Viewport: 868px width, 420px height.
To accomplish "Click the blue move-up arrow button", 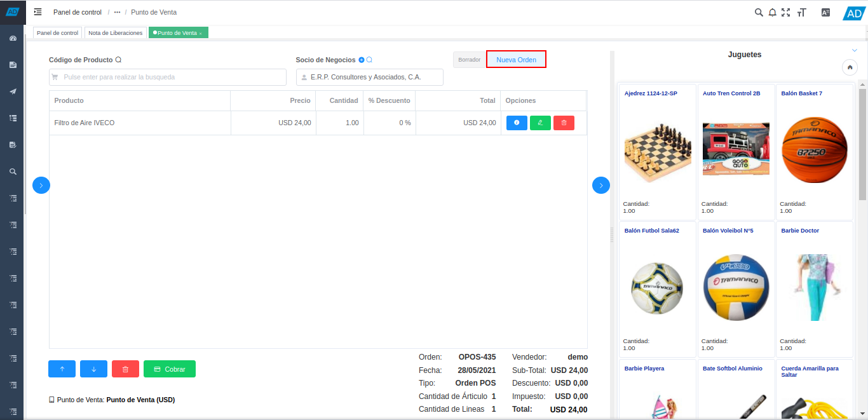I will (x=62, y=369).
